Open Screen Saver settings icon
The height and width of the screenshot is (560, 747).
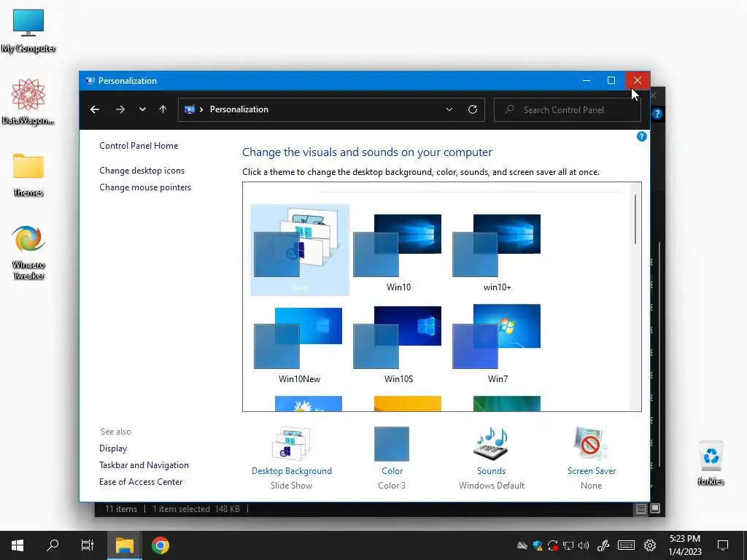pos(591,444)
